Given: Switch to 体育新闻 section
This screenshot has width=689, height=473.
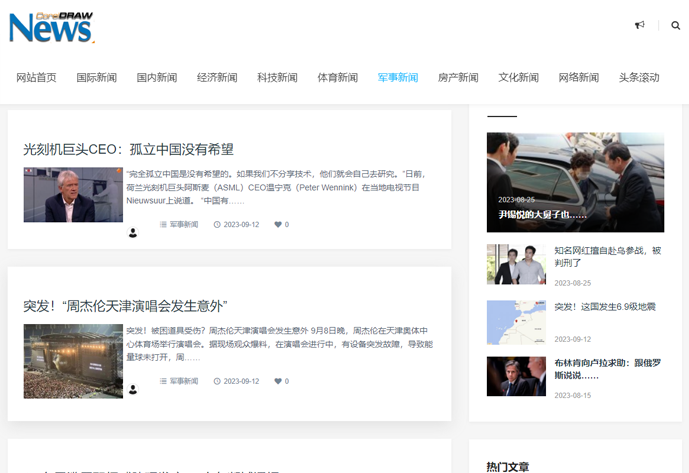Looking at the screenshot, I should click(337, 78).
